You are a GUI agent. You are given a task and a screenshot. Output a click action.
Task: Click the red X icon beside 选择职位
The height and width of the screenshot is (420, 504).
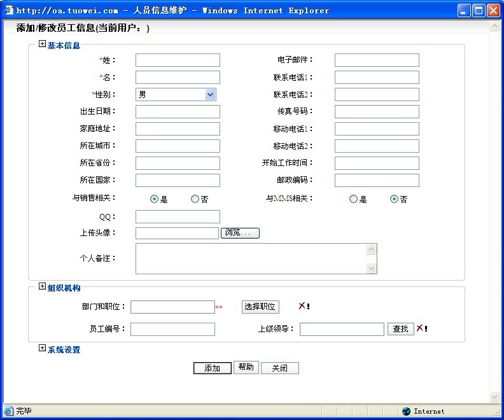(x=302, y=306)
